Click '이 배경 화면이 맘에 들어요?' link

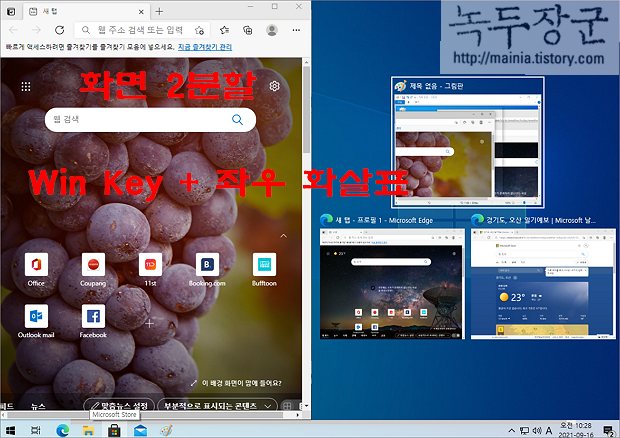tap(236, 383)
